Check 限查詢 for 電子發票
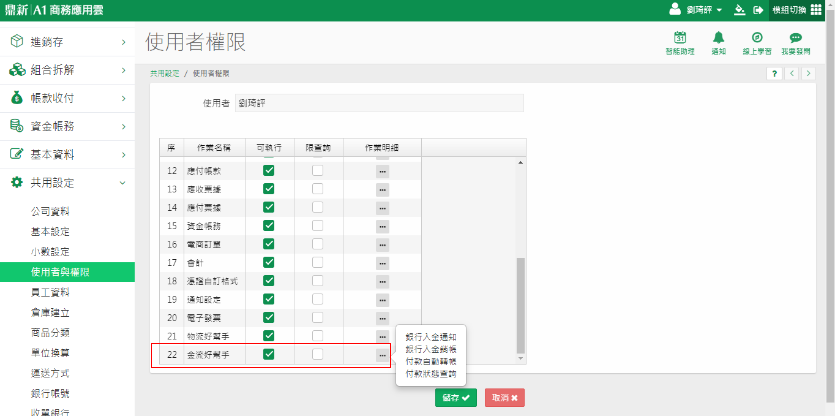 click(x=318, y=317)
